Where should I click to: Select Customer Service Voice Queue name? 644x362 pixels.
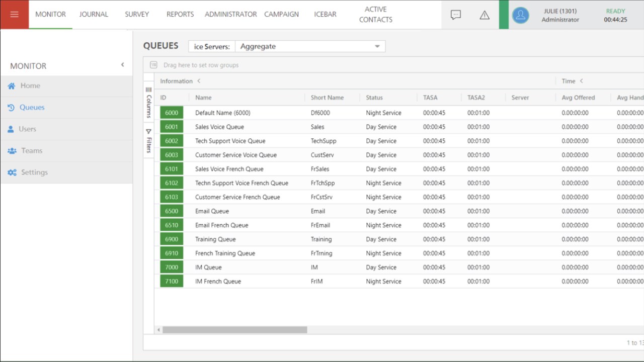(x=236, y=155)
